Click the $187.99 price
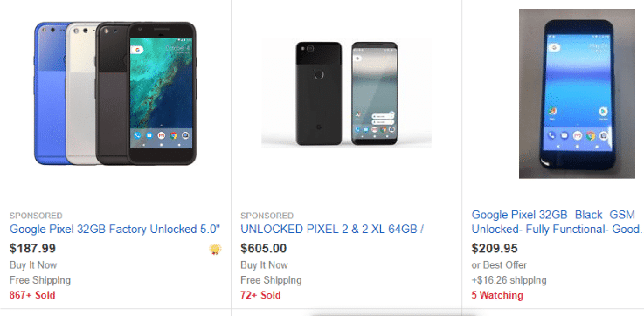Viewport: 644px width, 316px height. [33, 248]
